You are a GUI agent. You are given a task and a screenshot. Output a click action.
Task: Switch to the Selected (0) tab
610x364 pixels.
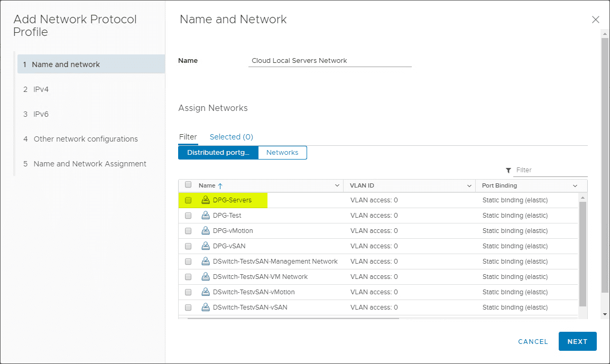(231, 137)
